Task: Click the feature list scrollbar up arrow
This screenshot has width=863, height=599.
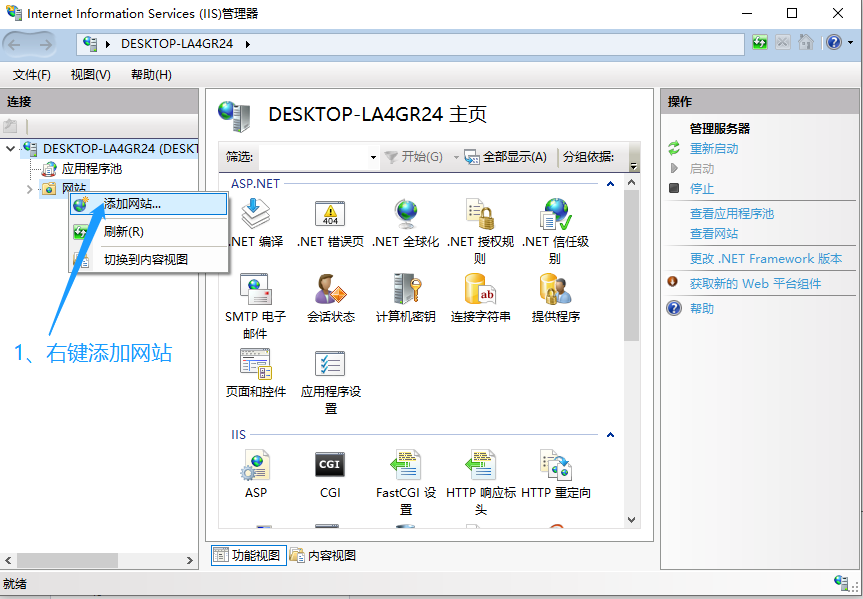Action: (631, 182)
